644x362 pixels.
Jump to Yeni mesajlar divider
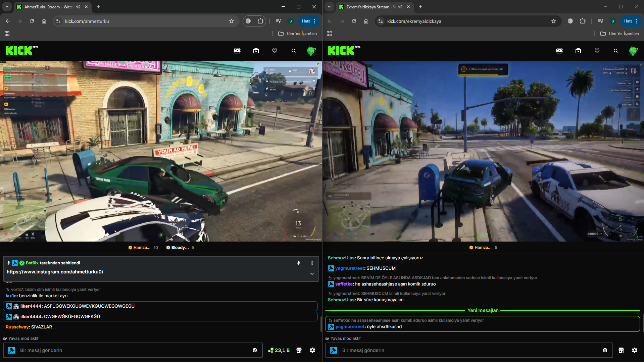pyautogui.click(x=482, y=310)
